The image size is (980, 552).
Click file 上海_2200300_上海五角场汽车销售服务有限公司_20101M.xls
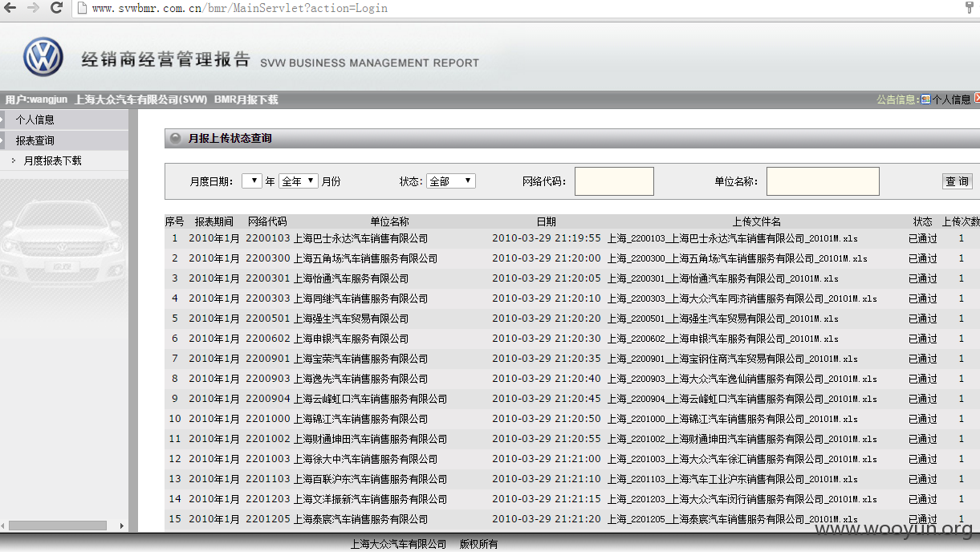point(737,258)
